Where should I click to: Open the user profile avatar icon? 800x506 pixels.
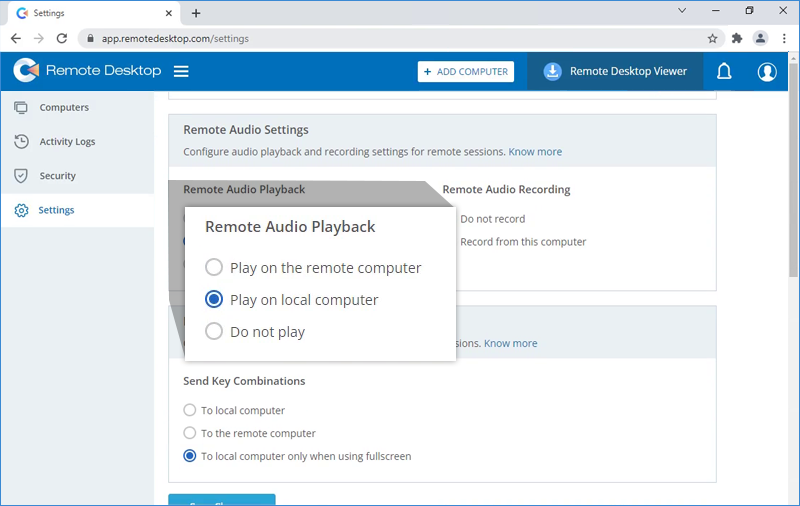767,71
